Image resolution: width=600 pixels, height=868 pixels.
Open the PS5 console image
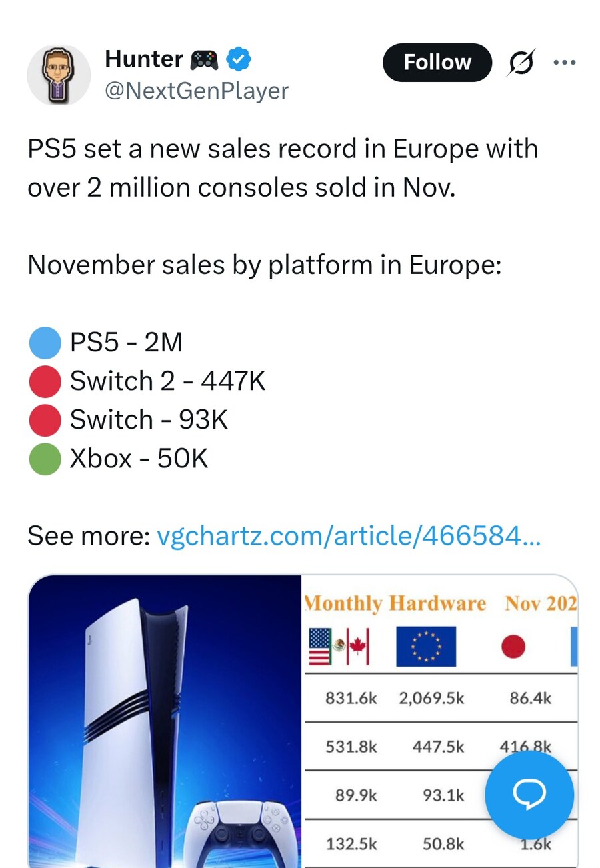165,721
